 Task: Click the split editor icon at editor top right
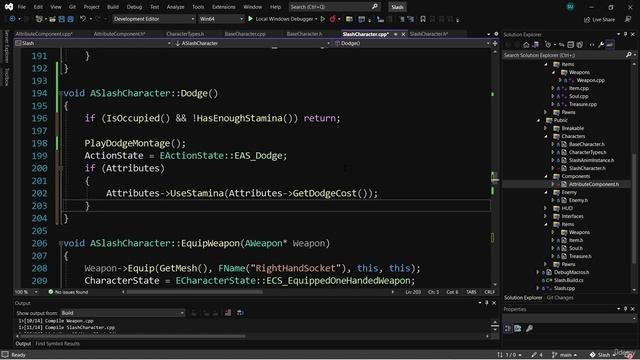495,43
